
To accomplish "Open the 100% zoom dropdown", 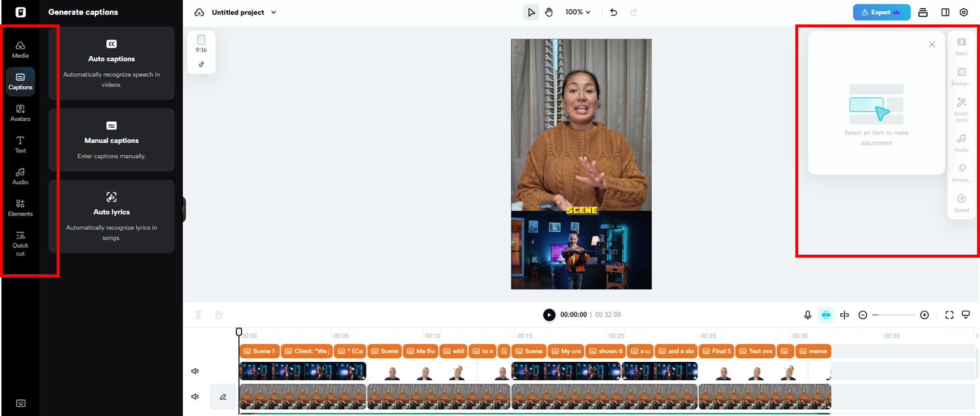I will coord(578,12).
